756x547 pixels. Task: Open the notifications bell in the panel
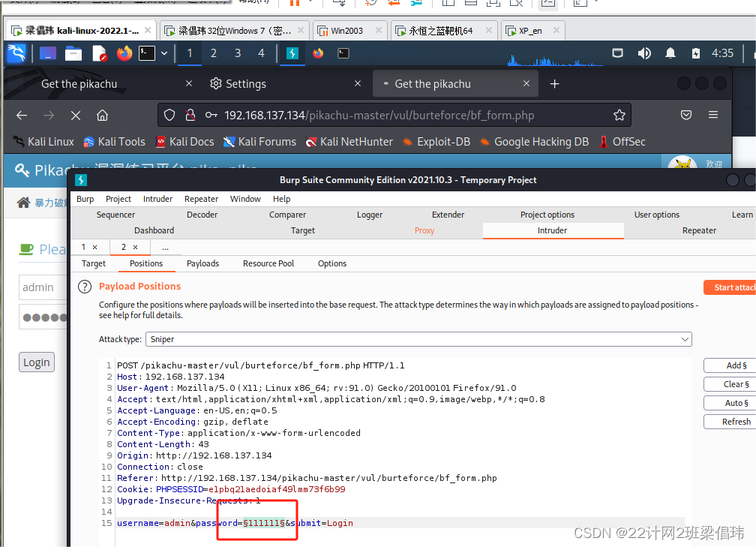click(x=670, y=53)
